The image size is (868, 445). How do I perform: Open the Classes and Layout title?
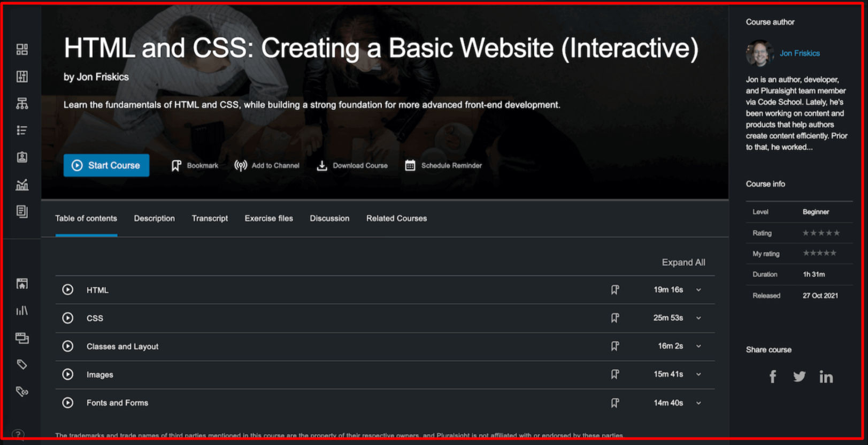click(122, 347)
